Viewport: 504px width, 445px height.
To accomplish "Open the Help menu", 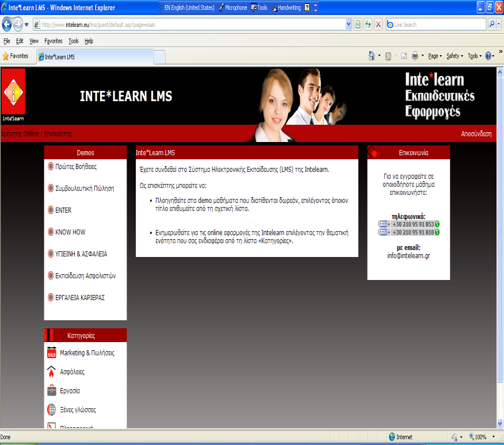I will coord(89,41).
